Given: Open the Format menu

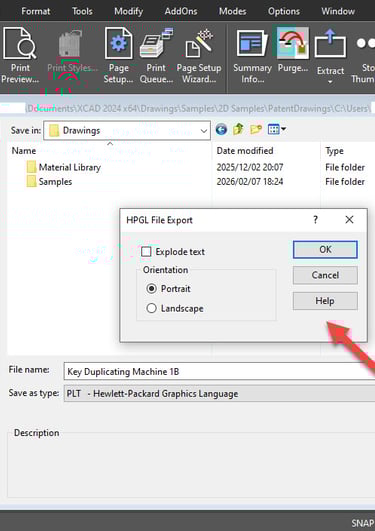Looking at the screenshot, I should pos(36,11).
